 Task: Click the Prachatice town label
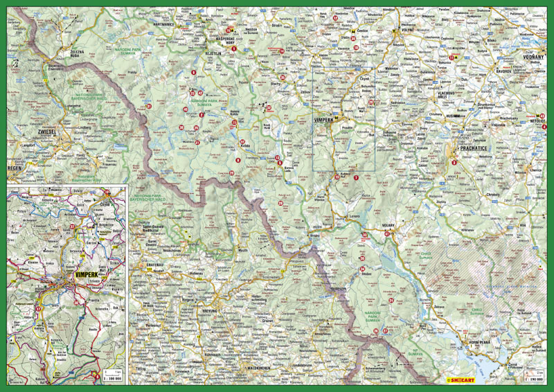470,150
